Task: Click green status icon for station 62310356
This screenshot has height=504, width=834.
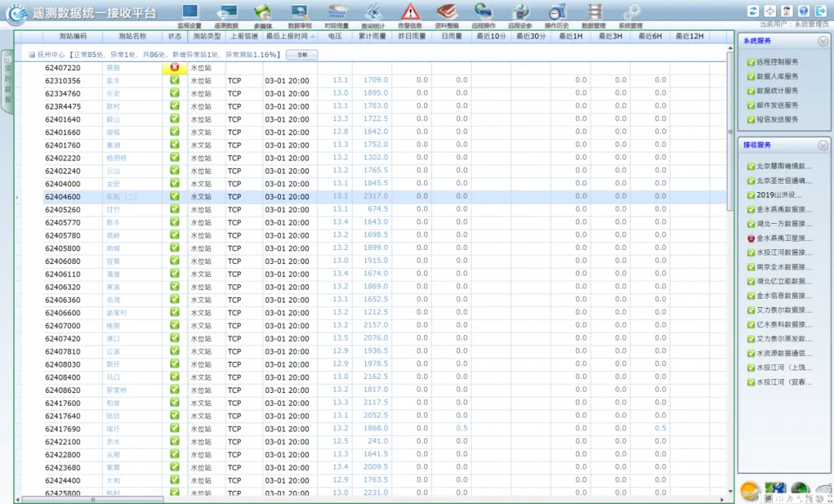Action: [175, 80]
